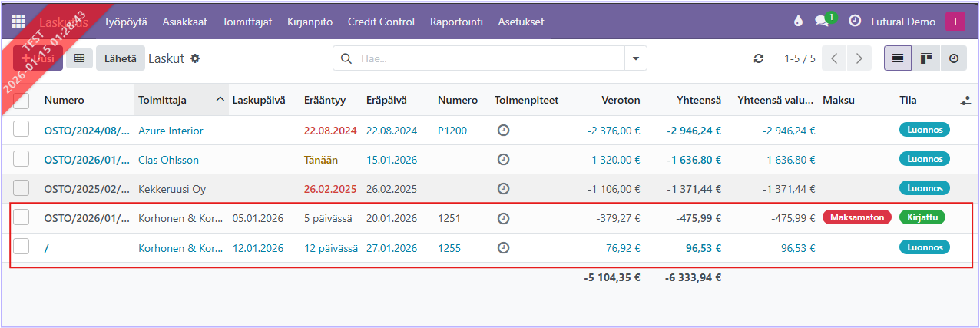Sort by Toimittaja column header
Screen dimensions: 980x328
click(x=174, y=101)
